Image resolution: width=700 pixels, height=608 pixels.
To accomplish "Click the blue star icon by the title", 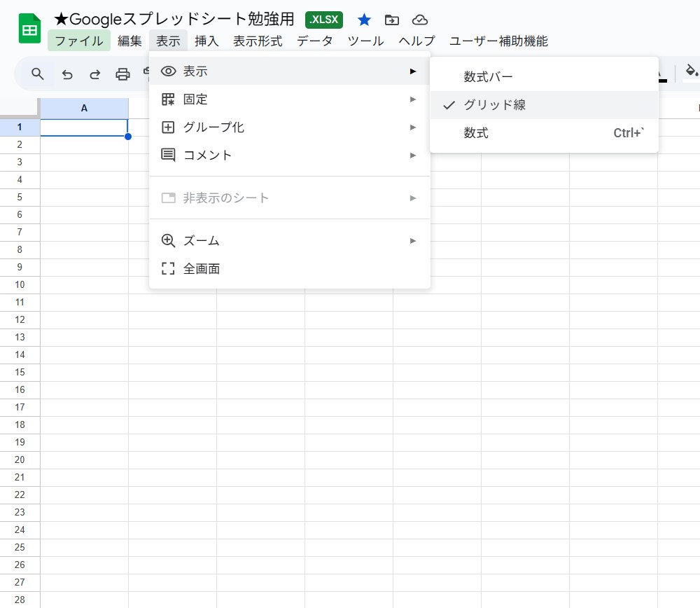I will (364, 20).
